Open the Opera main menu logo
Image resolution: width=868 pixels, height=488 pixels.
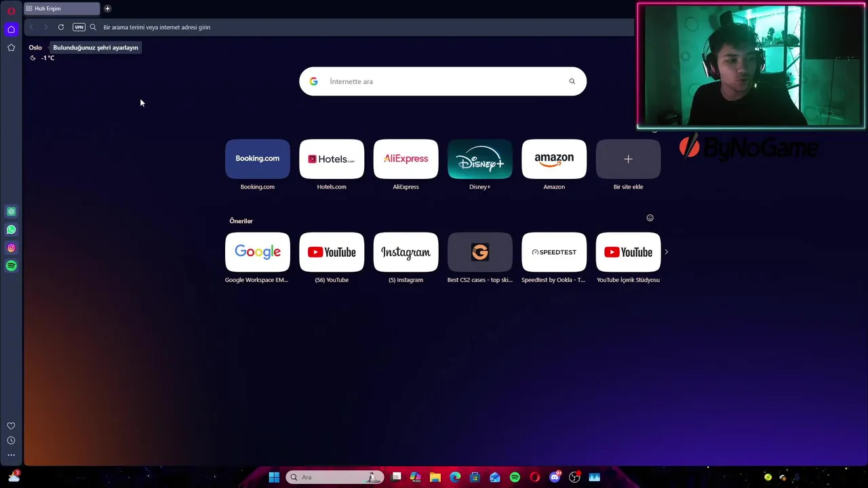point(11,10)
